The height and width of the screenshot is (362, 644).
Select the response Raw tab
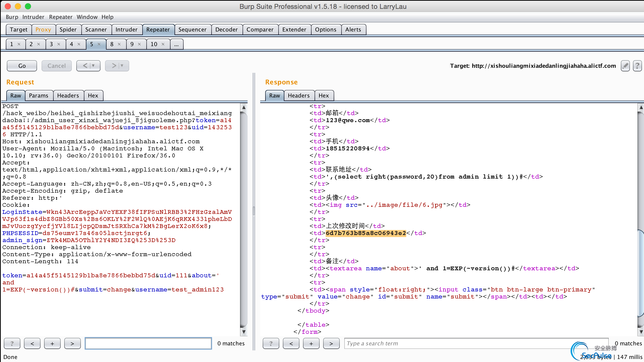tap(275, 95)
